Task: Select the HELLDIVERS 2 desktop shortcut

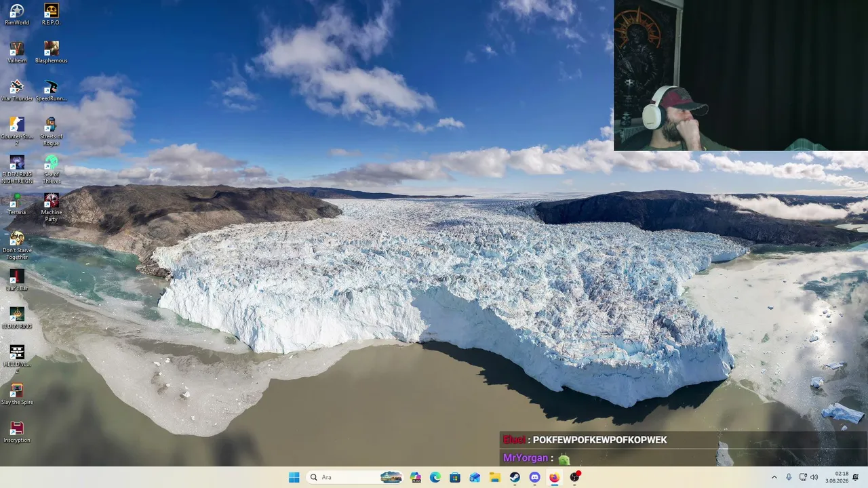Action: pyautogui.click(x=17, y=359)
